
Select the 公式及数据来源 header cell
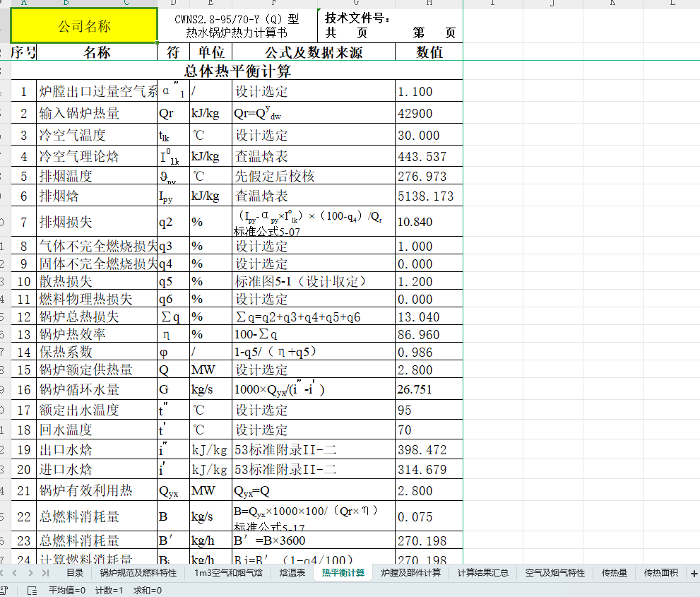coord(314,52)
